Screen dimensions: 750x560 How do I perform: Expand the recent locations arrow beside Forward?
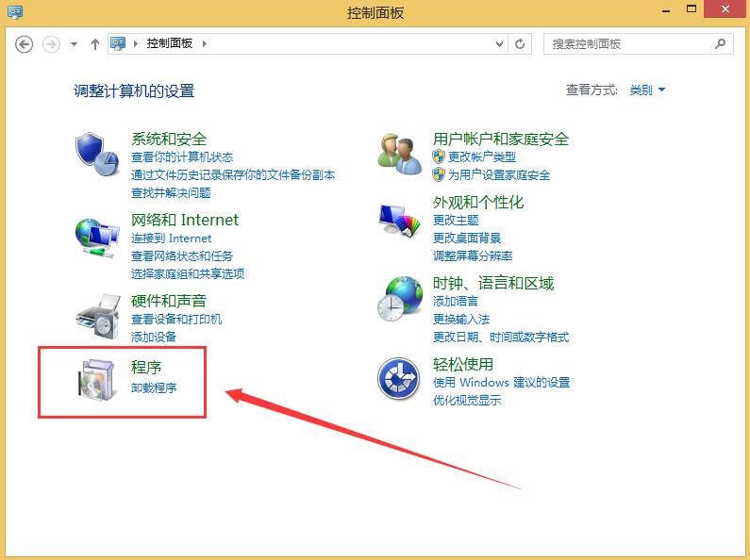75,44
